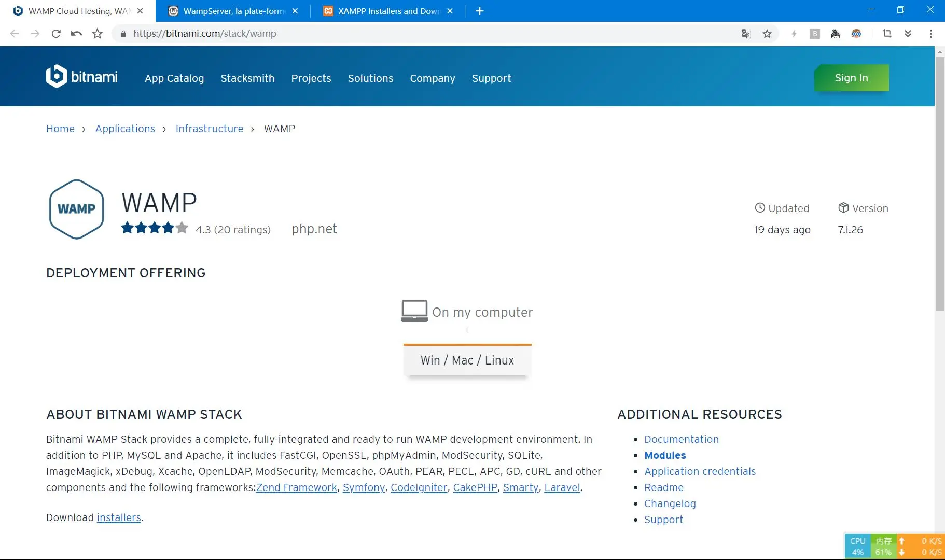
Task: Click the browser reload icon
Action: point(56,34)
